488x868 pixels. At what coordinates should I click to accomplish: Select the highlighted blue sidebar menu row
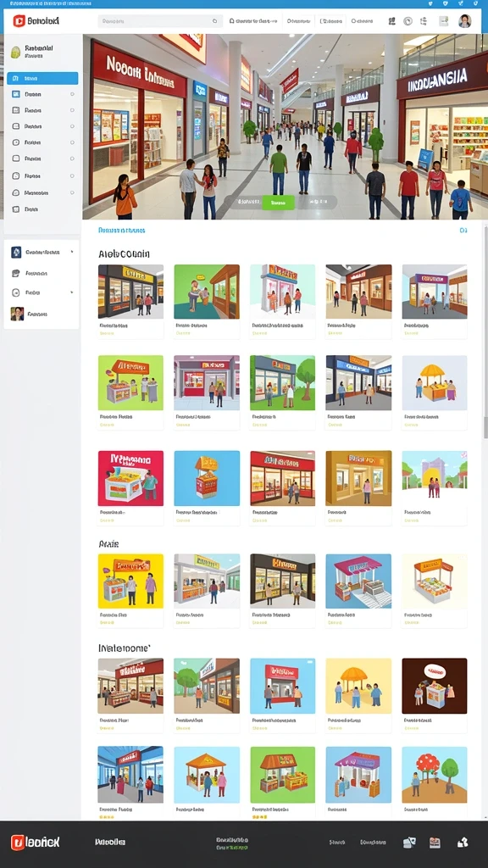coord(42,79)
